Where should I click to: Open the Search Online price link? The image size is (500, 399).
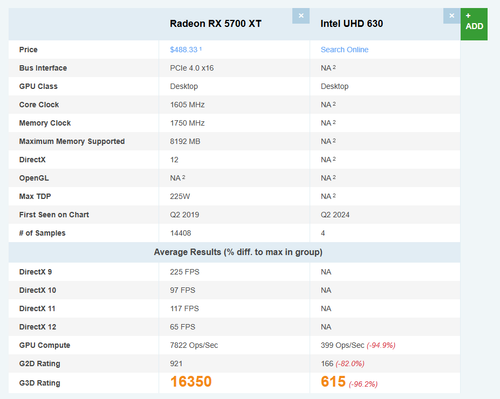[344, 50]
